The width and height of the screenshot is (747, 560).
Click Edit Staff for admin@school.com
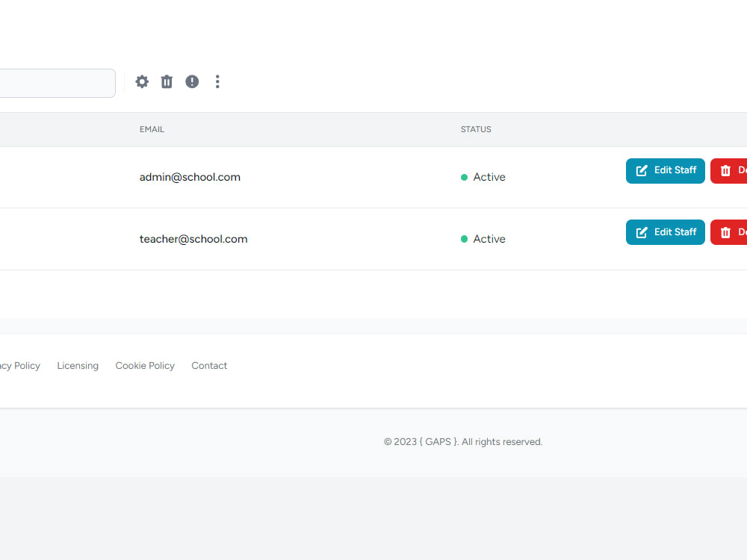(665, 170)
